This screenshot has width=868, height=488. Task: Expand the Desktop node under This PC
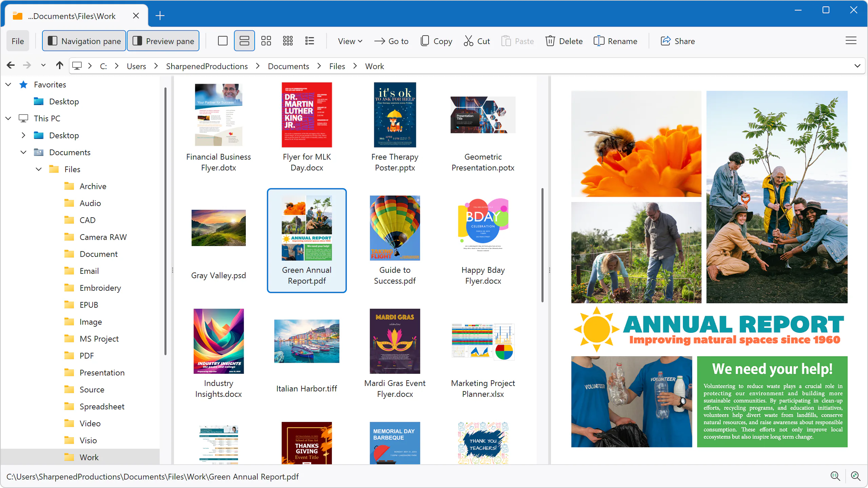[23, 135]
